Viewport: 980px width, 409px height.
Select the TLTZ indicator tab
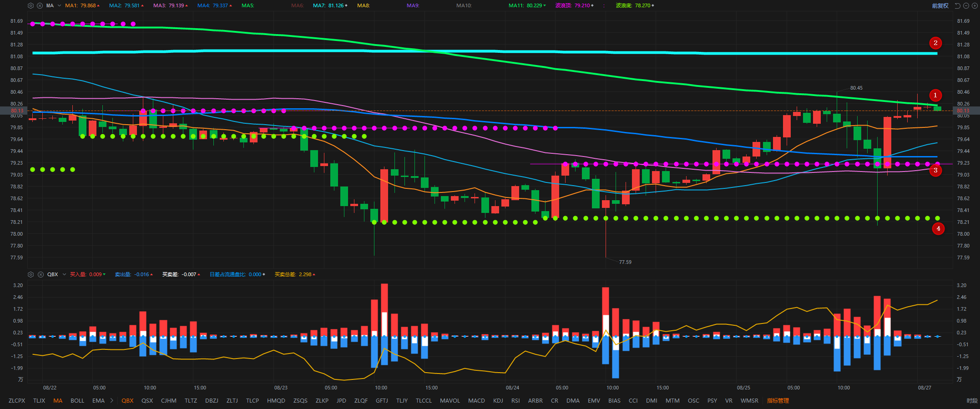pyautogui.click(x=191, y=400)
